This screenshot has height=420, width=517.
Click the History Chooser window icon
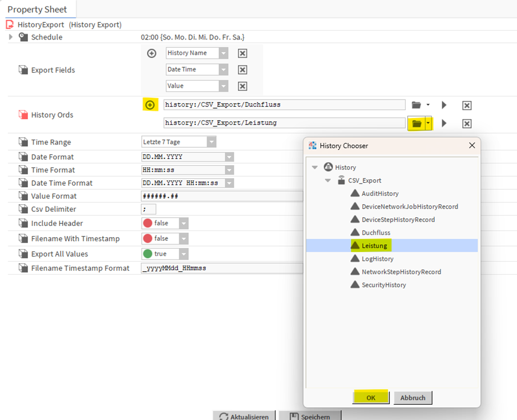click(x=312, y=146)
